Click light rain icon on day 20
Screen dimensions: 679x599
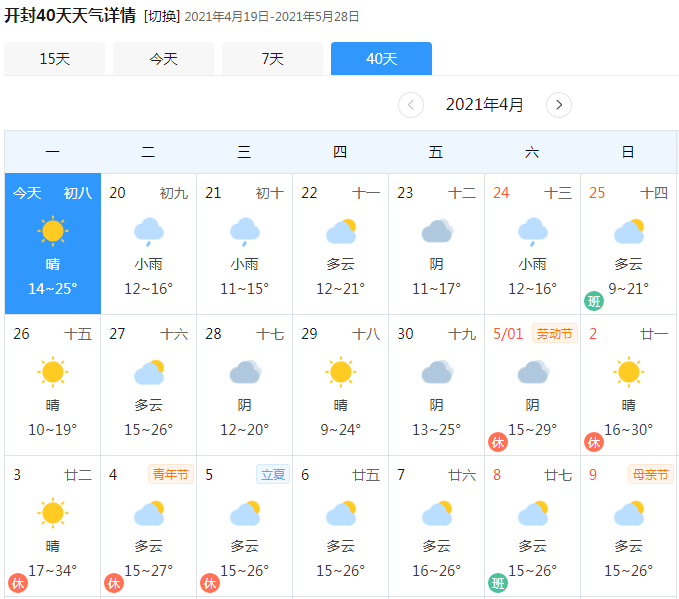(149, 232)
